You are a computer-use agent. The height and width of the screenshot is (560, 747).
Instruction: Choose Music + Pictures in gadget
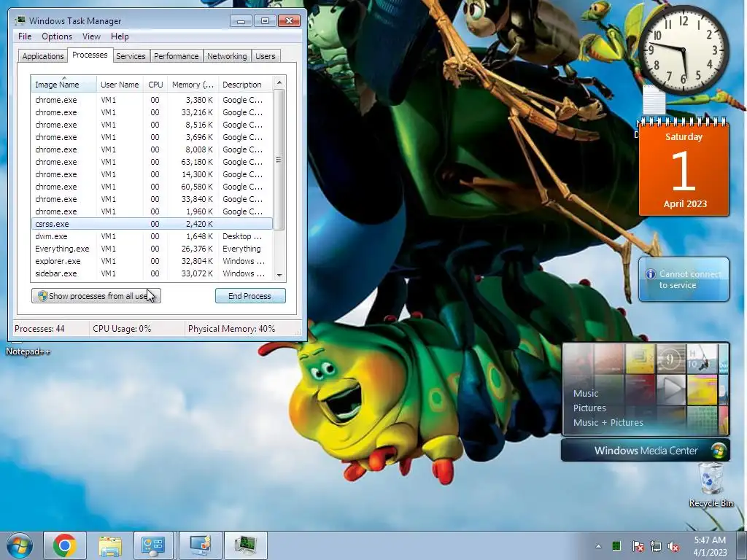click(x=608, y=422)
